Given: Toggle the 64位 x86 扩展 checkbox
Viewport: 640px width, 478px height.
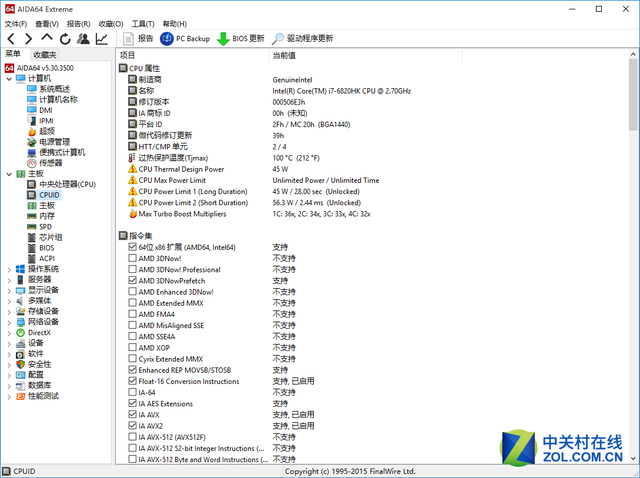Looking at the screenshot, I should click(x=132, y=247).
